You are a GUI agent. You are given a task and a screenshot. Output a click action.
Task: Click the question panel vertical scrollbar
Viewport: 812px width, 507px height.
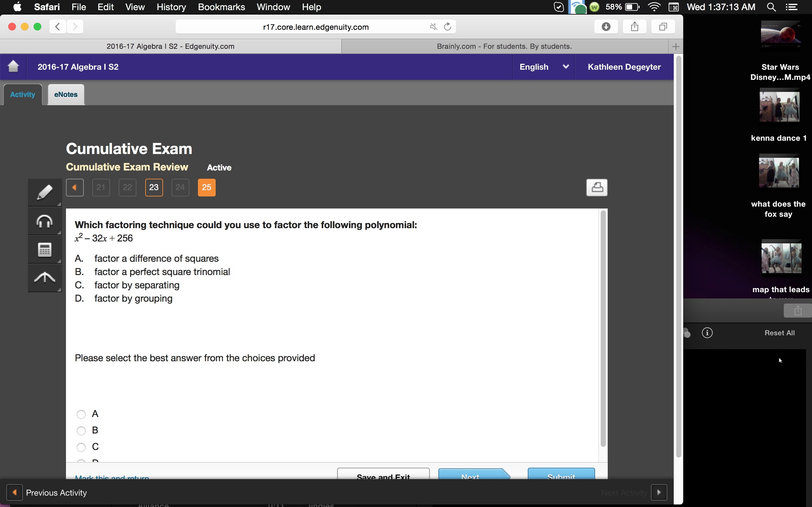click(603, 329)
